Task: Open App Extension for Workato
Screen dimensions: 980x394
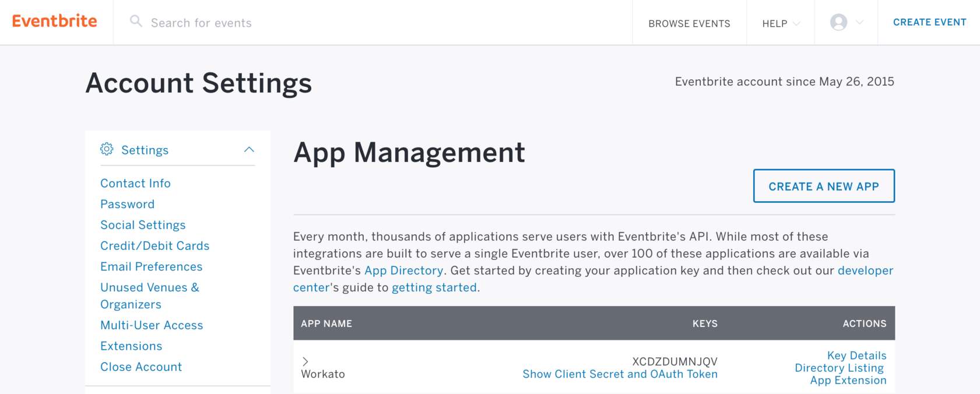Action: (x=848, y=380)
